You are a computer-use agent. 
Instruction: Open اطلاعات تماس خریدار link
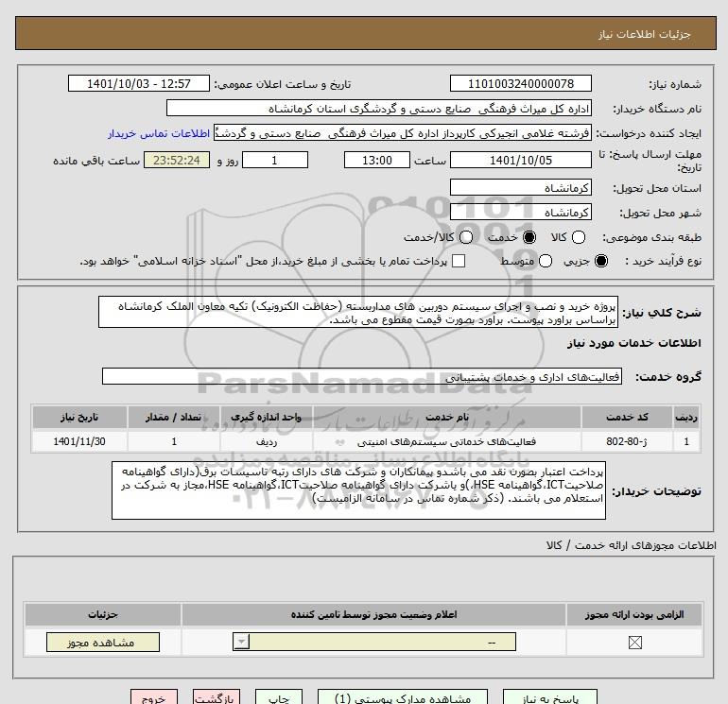(159, 133)
